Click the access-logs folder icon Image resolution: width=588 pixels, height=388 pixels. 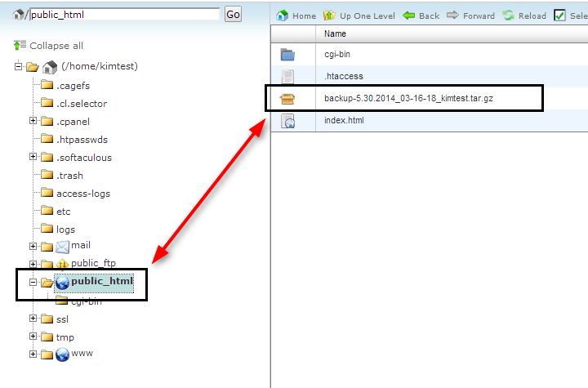coord(47,193)
